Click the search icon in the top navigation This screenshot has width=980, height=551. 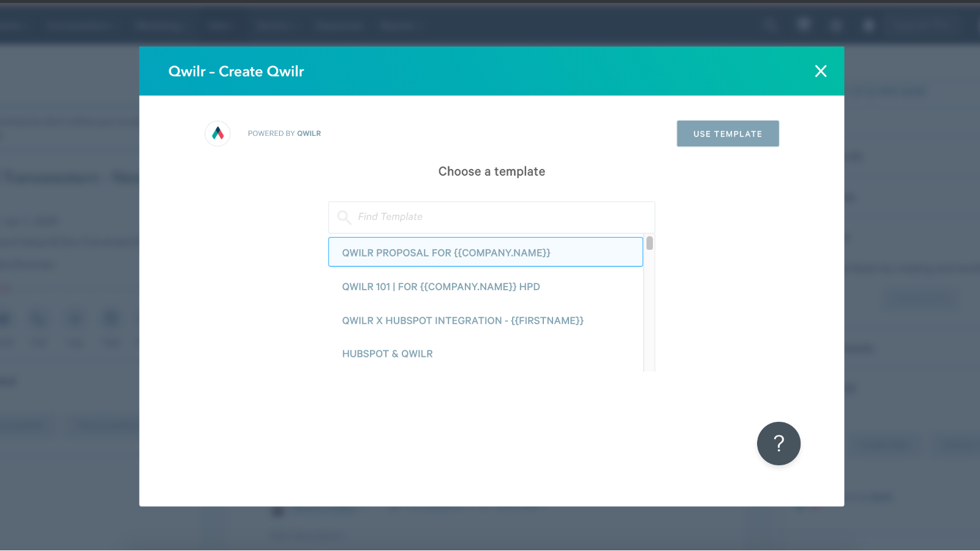(x=770, y=24)
